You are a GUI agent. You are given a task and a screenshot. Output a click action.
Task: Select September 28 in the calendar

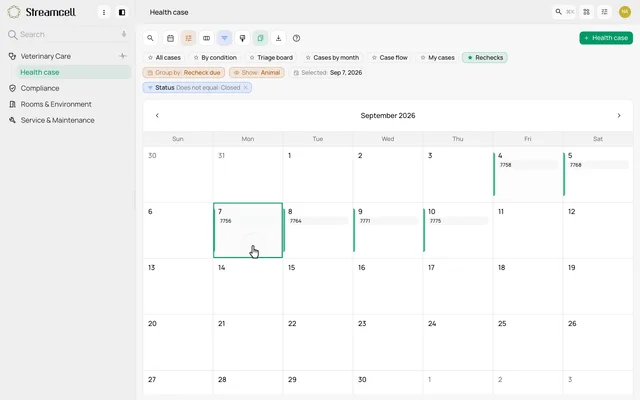coord(248,383)
